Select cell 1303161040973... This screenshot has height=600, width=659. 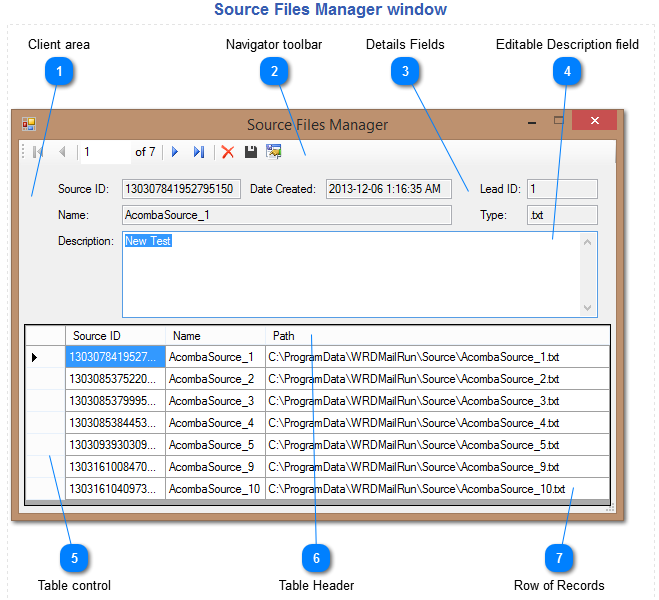click(116, 489)
